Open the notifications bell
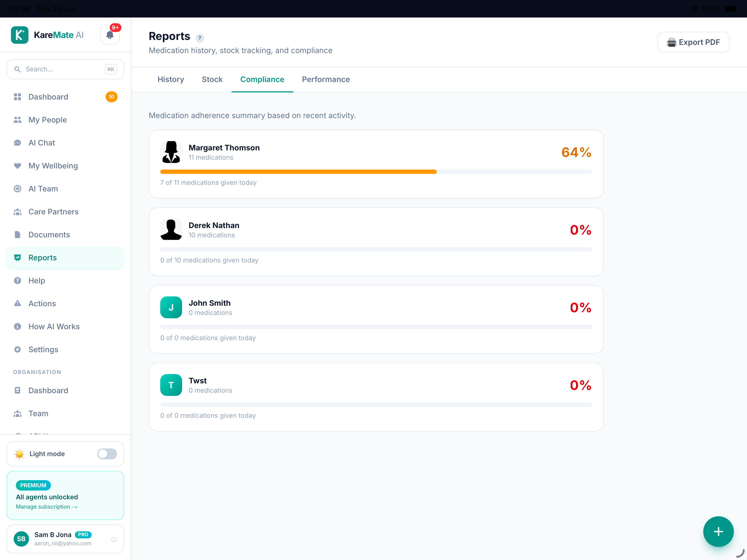 tap(110, 35)
